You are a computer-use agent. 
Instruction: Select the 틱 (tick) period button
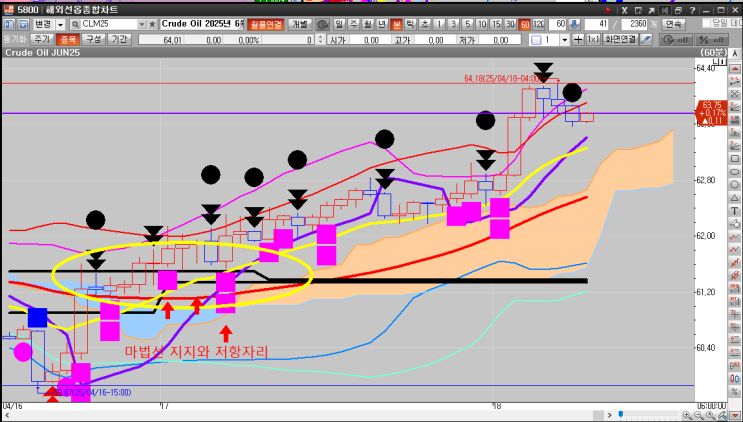pyautogui.click(x=411, y=24)
